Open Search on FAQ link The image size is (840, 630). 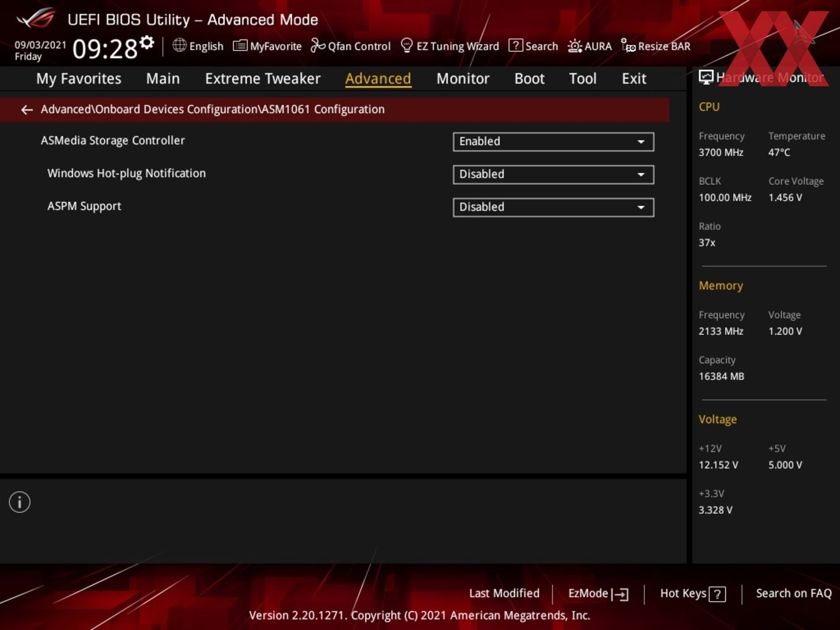[x=794, y=594]
